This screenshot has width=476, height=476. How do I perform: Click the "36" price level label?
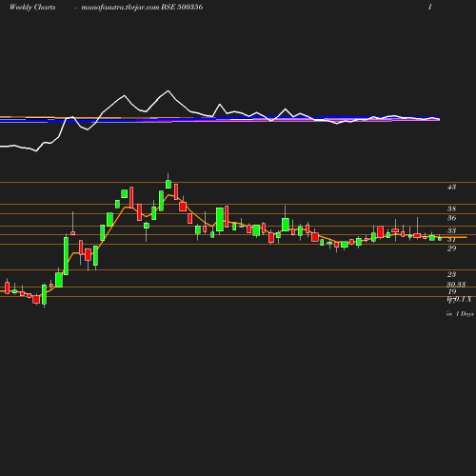pos(451,218)
